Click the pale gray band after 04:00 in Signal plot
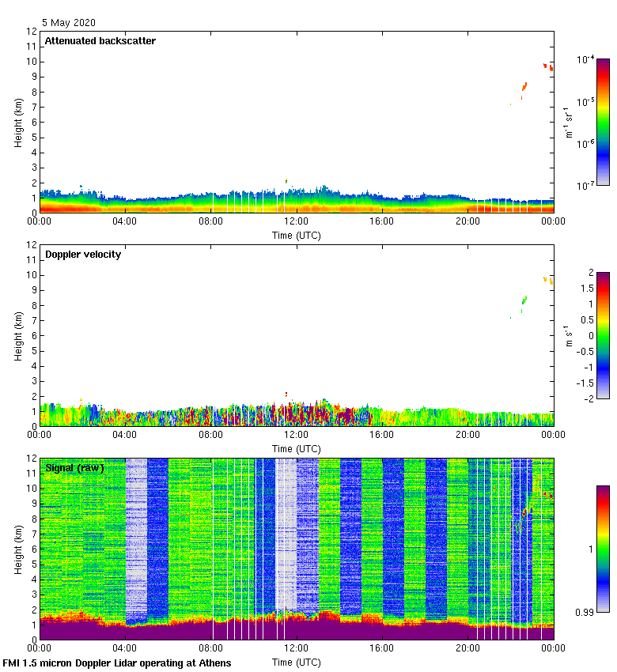The image size is (617, 672). 136,538
